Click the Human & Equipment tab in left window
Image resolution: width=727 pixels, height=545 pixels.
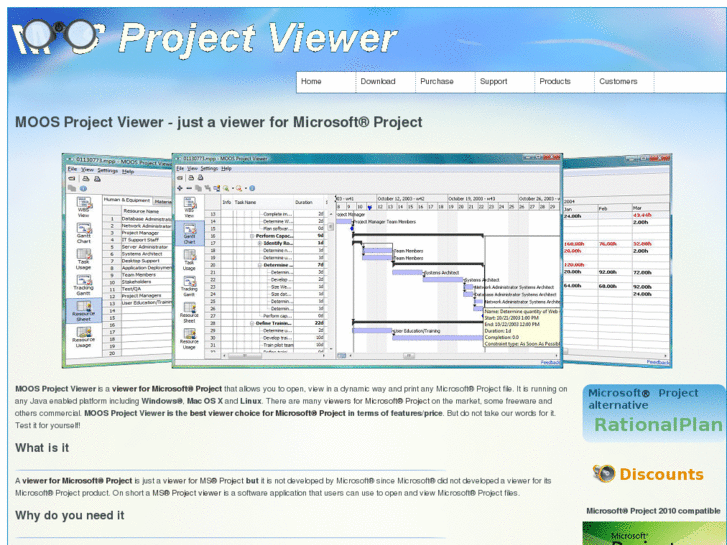(x=127, y=200)
